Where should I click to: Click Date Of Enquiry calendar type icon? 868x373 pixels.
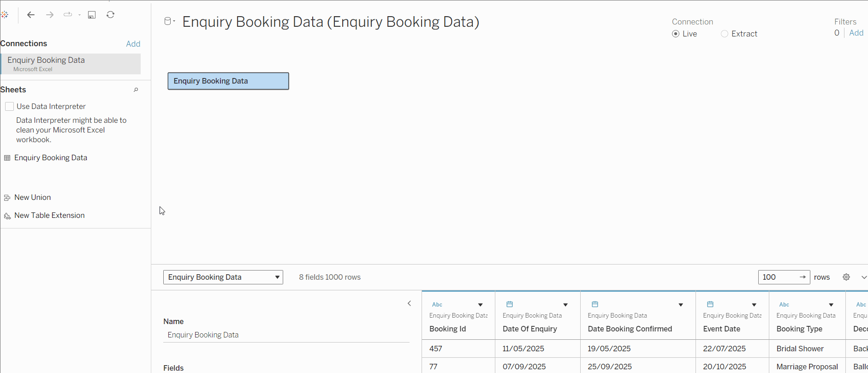(x=510, y=304)
